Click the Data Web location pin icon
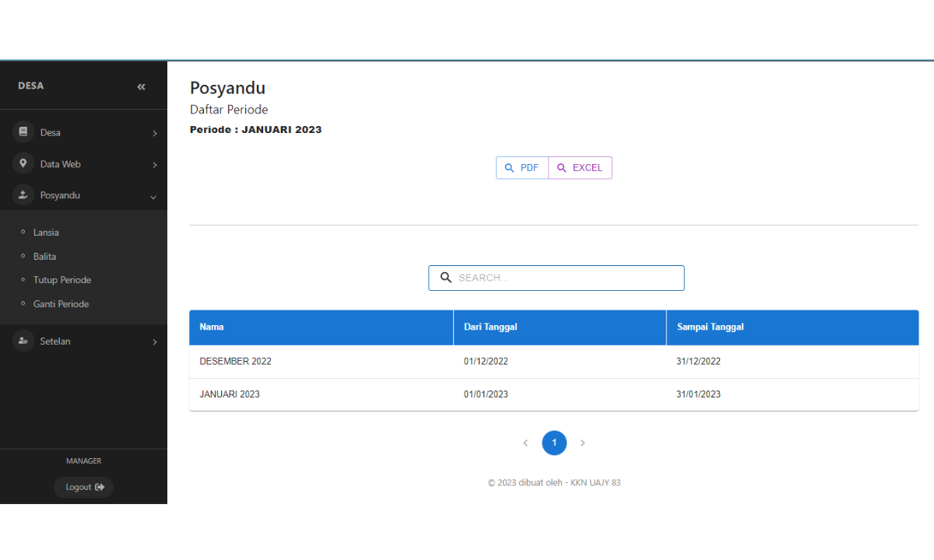Viewport: 934px width, 560px height. (23, 164)
